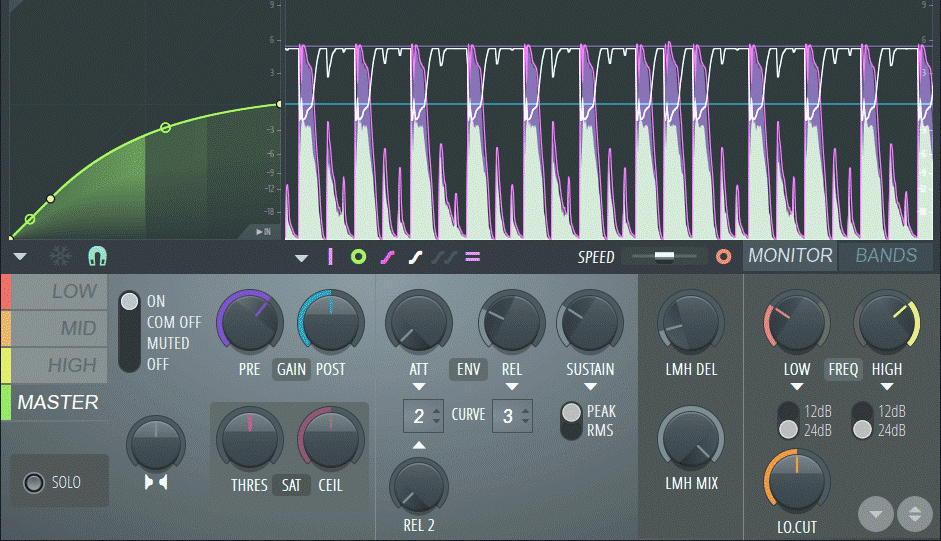The width and height of the screenshot is (941, 541).
Task: Click the GAIN label button
Action: 291,369
